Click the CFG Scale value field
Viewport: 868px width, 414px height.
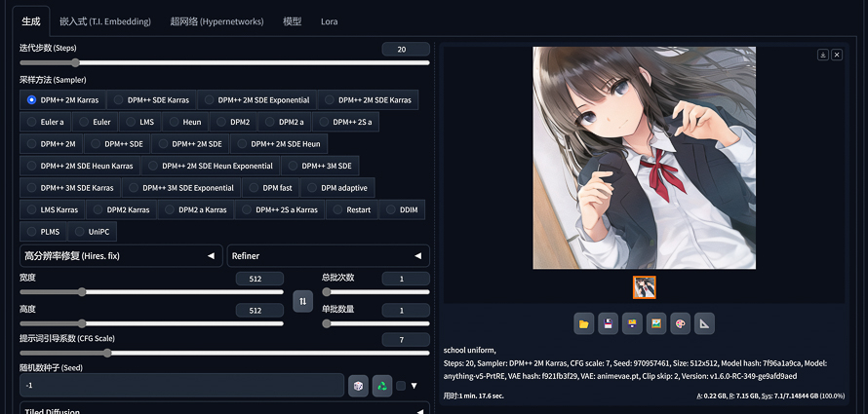point(406,340)
